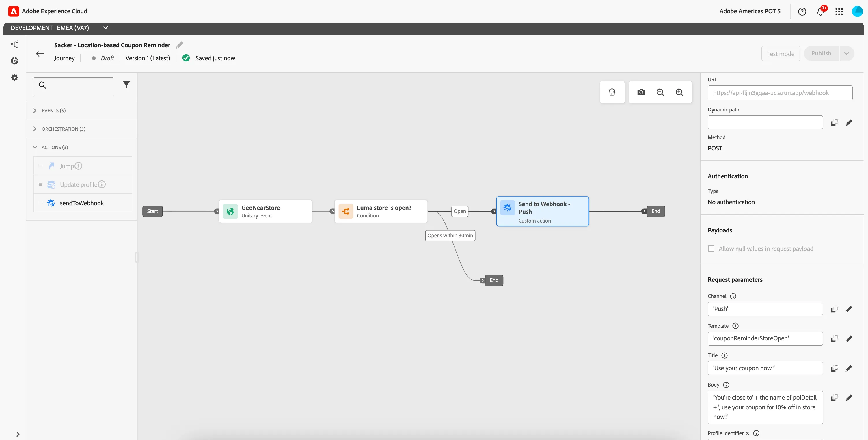The width and height of the screenshot is (868, 440).
Task: Click copy icon next to Title field
Action: [834, 368]
